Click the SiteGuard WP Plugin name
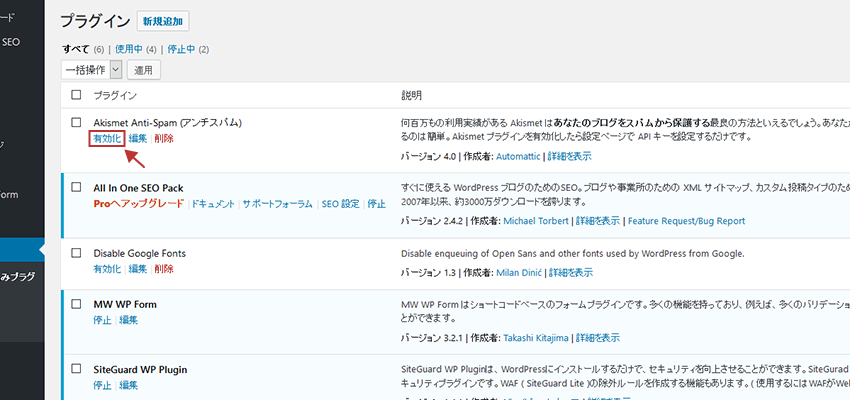The image size is (850, 400). point(140,370)
